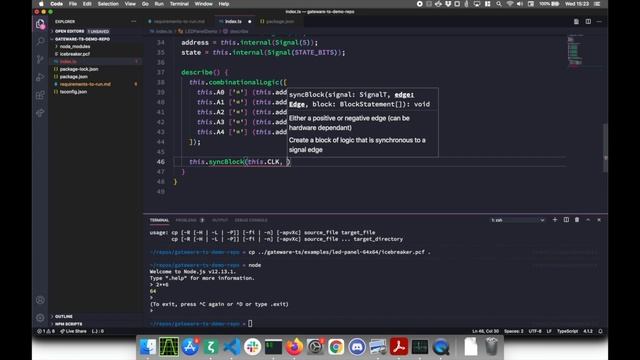Image resolution: width=640 pixels, height=360 pixels.
Task: Open the Explorer view in activity bar
Action: [x=40, y=24]
